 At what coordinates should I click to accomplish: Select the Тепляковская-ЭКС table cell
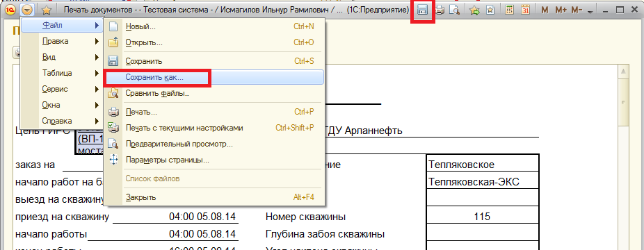point(483,181)
